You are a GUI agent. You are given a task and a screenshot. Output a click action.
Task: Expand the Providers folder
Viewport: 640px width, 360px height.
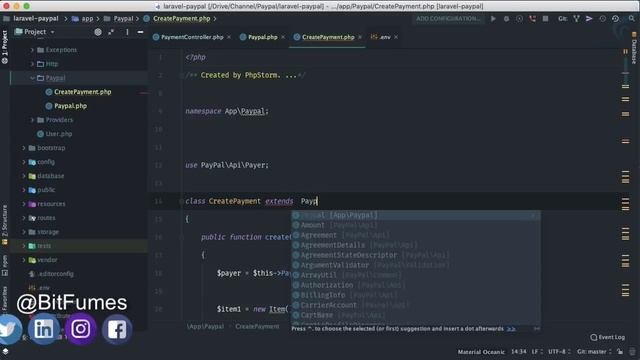(32, 120)
